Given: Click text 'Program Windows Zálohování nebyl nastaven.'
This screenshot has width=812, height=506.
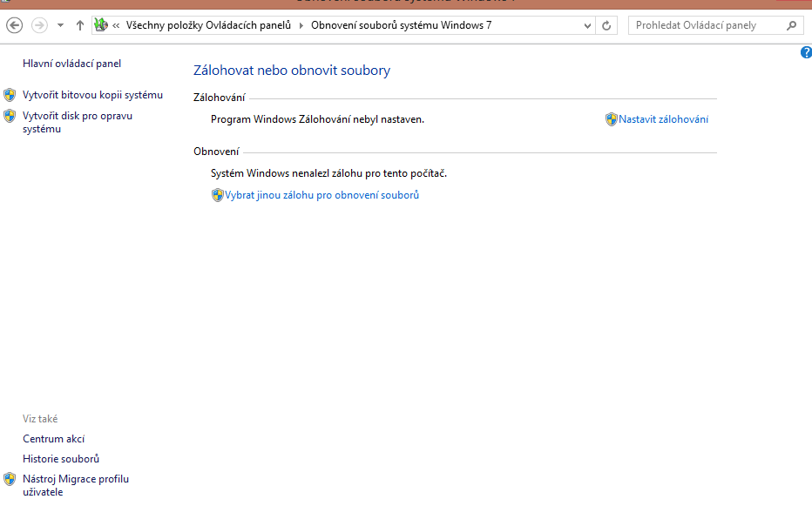Looking at the screenshot, I should [x=317, y=119].
